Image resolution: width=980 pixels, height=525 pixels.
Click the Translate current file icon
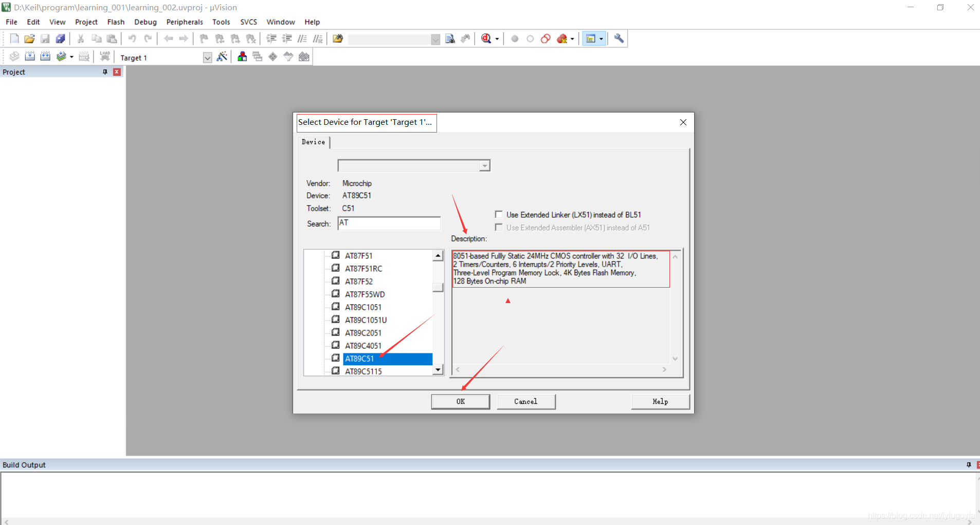14,57
